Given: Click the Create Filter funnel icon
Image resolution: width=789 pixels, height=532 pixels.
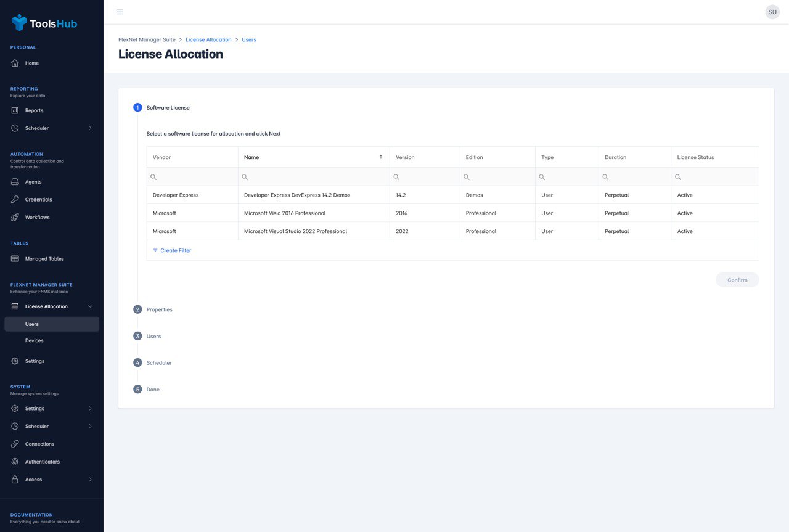Looking at the screenshot, I should click(x=155, y=250).
